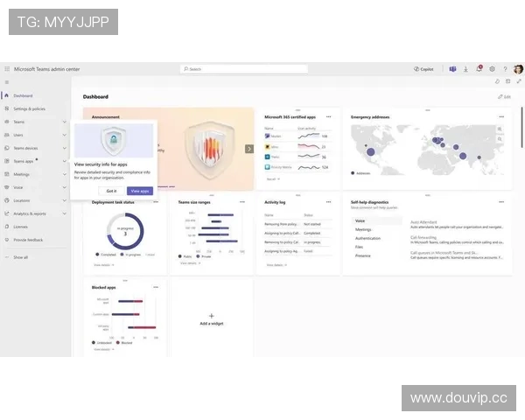Image resolution: width=525 pixels, height=420 pixels.
Task: Go to next announcement slide arrow
Action: [249, 149]
